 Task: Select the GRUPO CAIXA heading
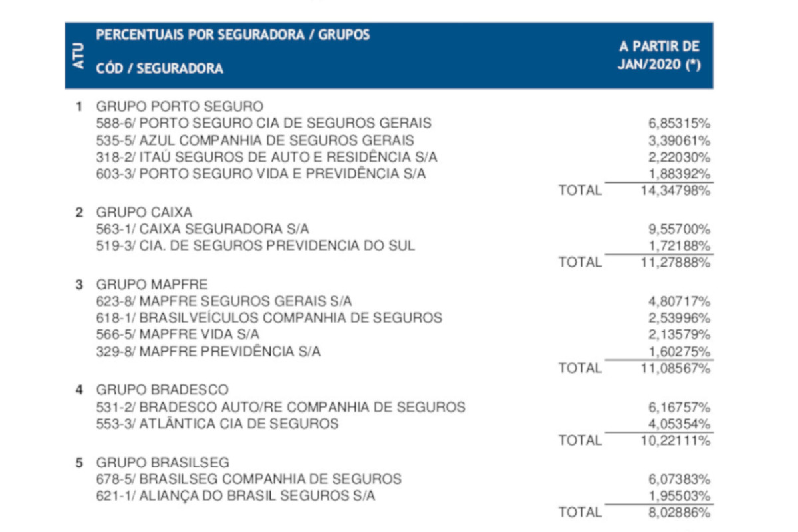coord(144,212)
